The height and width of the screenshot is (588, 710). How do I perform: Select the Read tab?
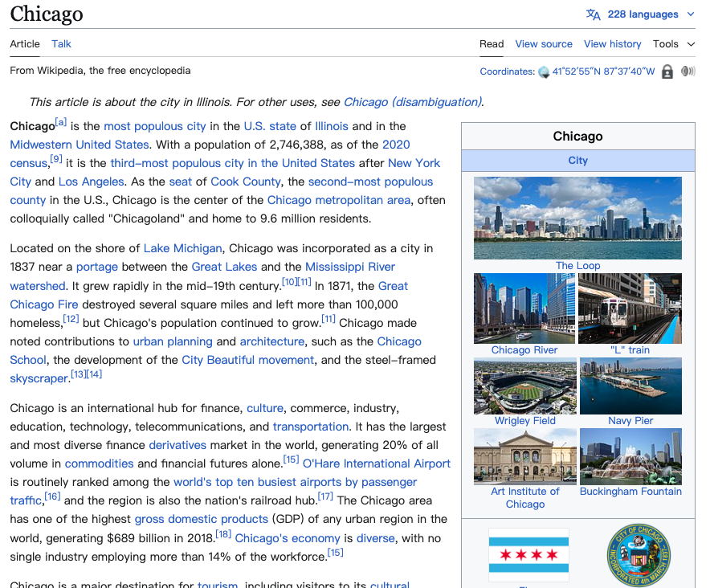click(492, 44)
